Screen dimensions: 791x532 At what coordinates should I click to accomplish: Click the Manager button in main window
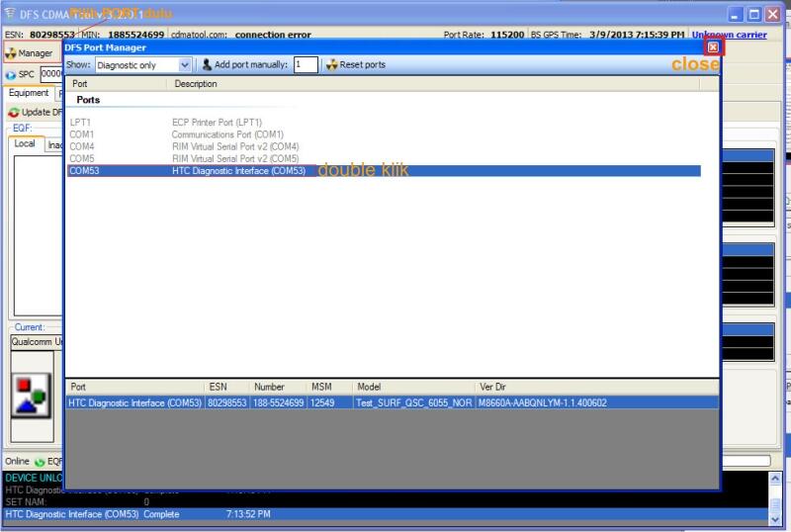pos(31,53)
